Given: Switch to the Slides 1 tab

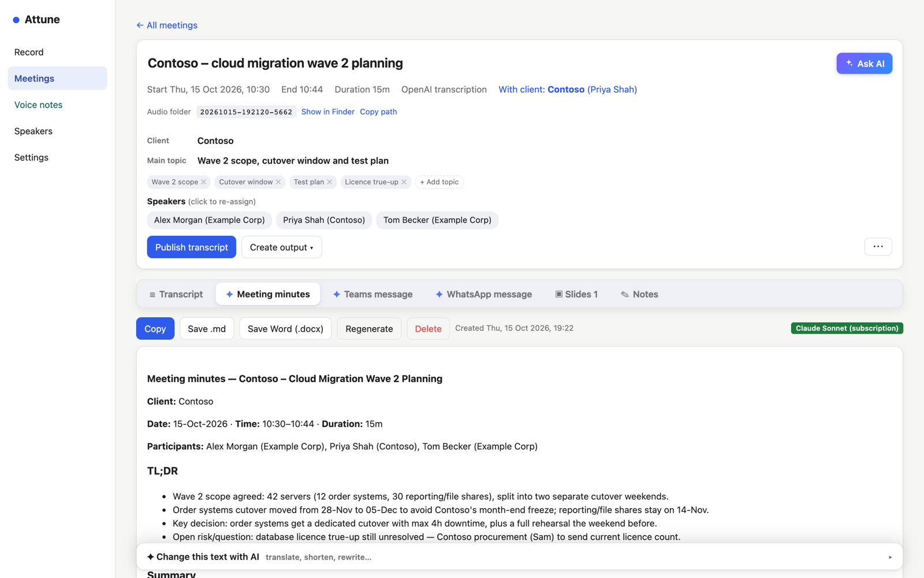Looking at the screenshot, I should click(x=576, y=294).
